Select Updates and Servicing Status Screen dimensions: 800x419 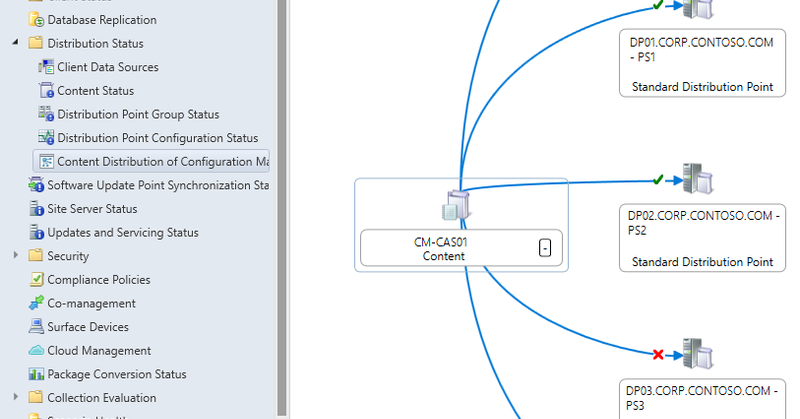click(x=123, y=232)
